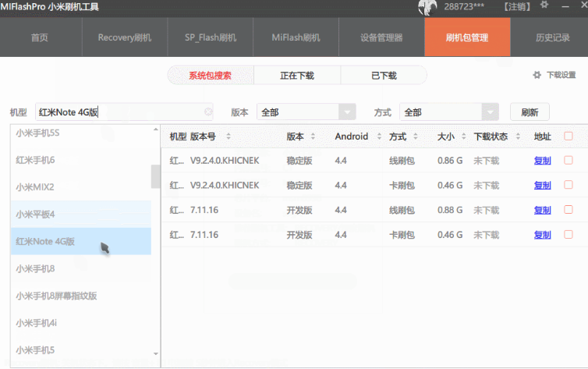Open the 方式 dropdown
Image resolution: width=588 pixels, height=369 pixels.
click(x=449, y=112)
